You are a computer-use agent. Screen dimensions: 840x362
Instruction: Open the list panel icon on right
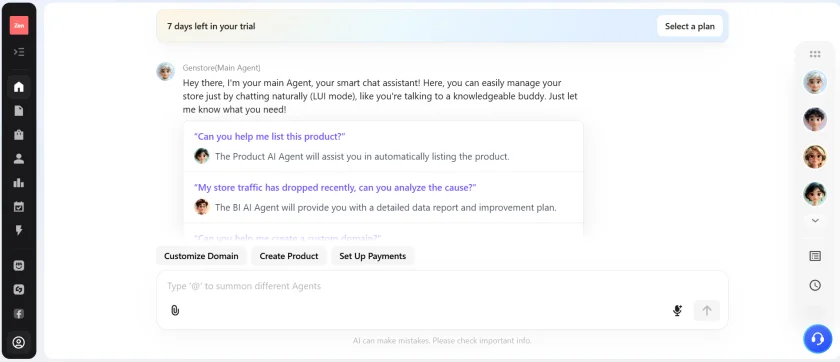coord(815,256)
